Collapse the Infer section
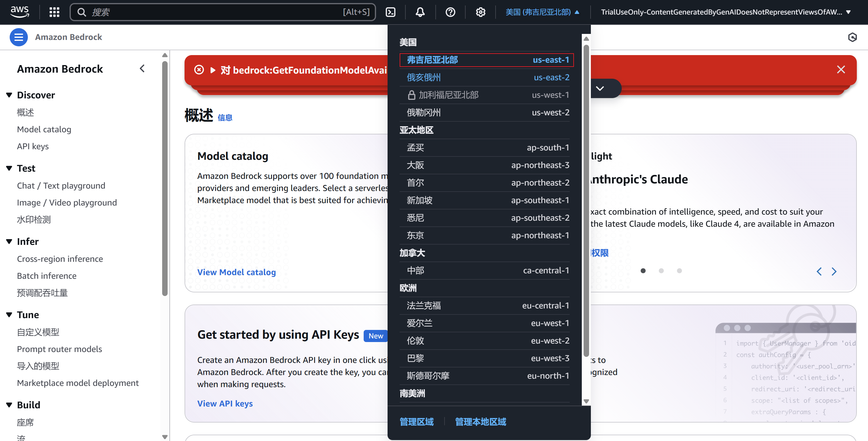Viewport: 868px width, 441px height. [x=9, y=242]
